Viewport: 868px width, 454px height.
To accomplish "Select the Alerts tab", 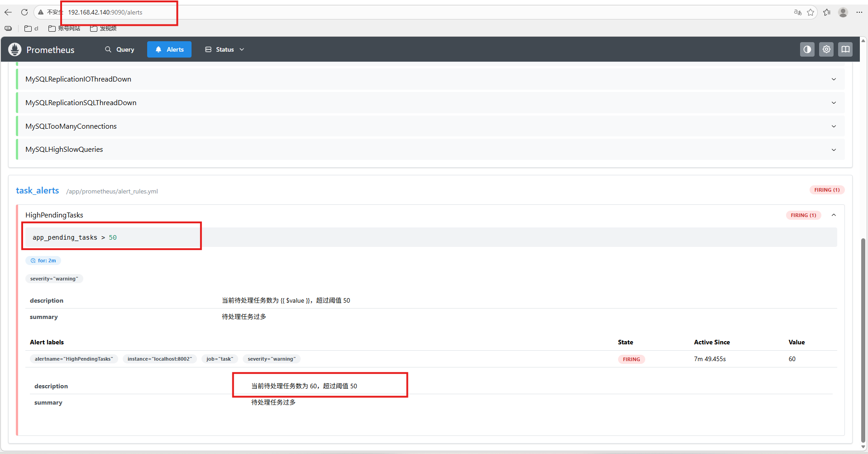I will tap(169, 49).
